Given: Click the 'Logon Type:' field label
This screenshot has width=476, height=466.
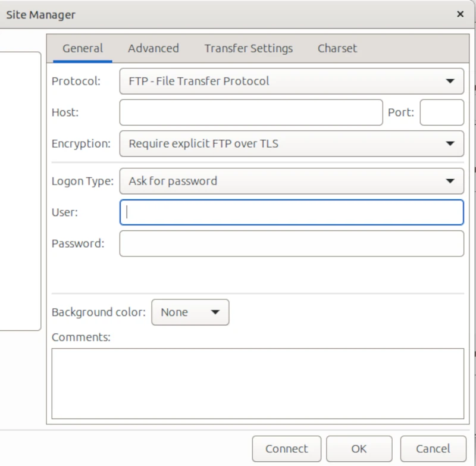Looking at the screenshot, I should pos(82,182).
